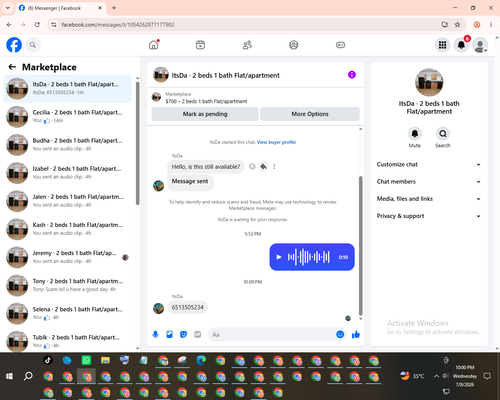Search in conversation from right panel
The width and height of the screenshot is (500, 400).
click(443, 134)
